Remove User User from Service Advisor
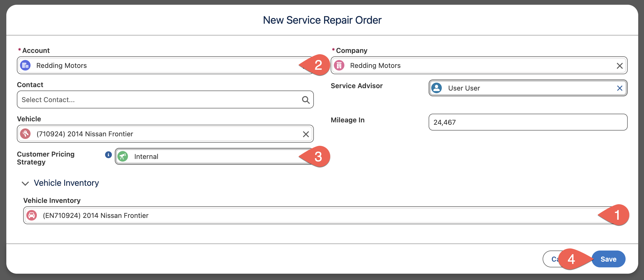This screenshot has width=644, height=280. pos(620,88)
